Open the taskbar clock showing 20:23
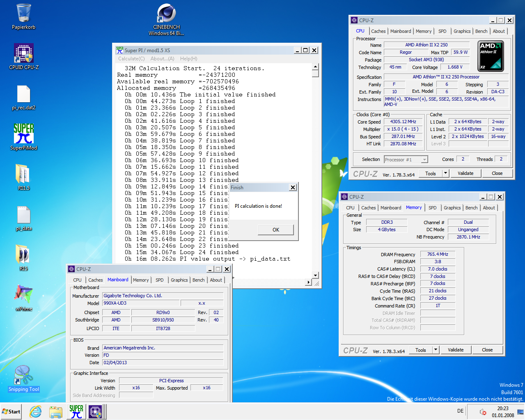This screenshot has height=420, width=525. pos(503,412)
